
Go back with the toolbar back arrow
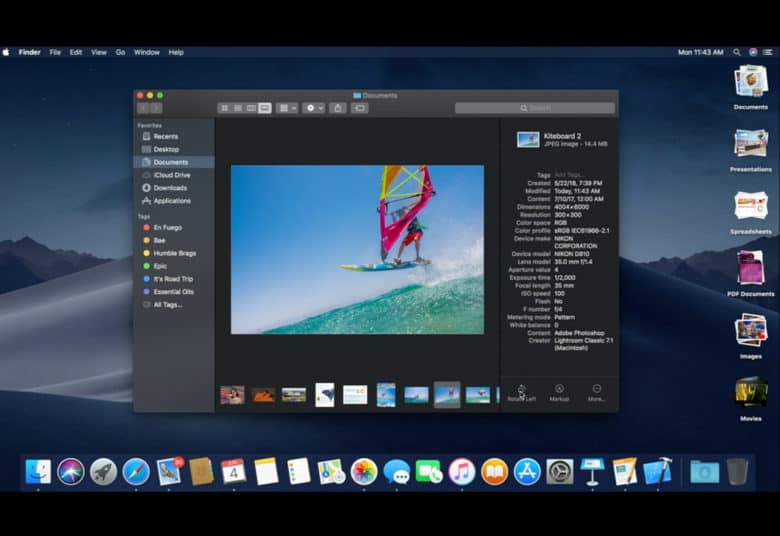(143, 108)
